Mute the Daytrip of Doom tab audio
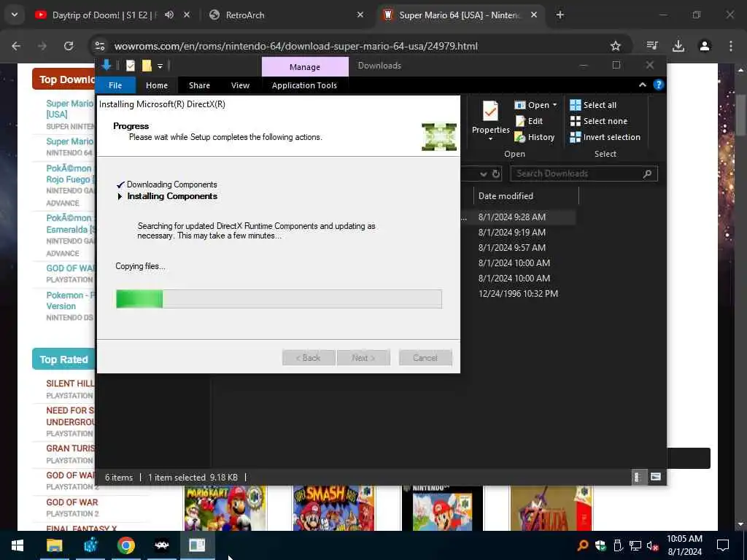Viewport: 747px width, 560px height. point(169,15)
